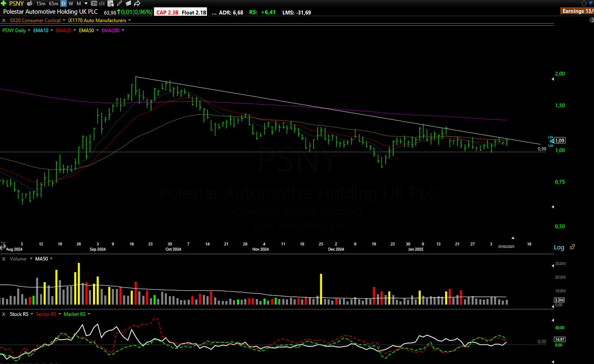Image resolution: width=594 pixels, height=364 pixels.
Task: Click the blue flag icon at top right
Action: click(x=591, y=3)
